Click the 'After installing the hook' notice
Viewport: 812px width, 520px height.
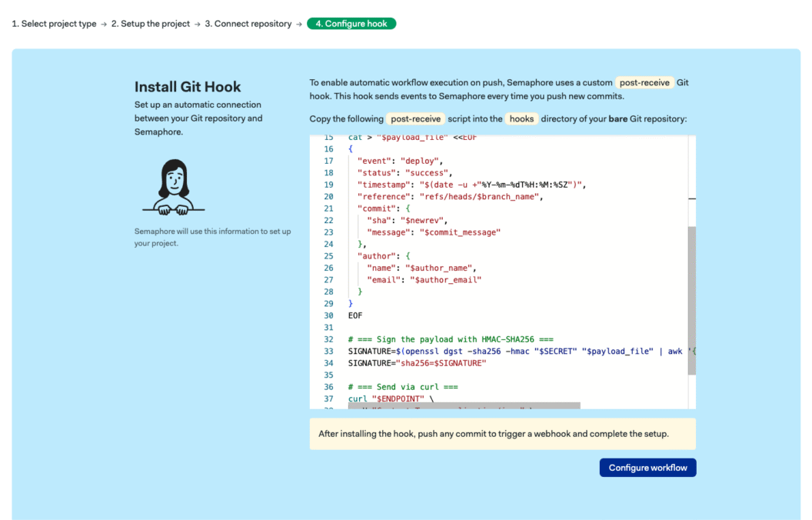(x=502, y=434)
